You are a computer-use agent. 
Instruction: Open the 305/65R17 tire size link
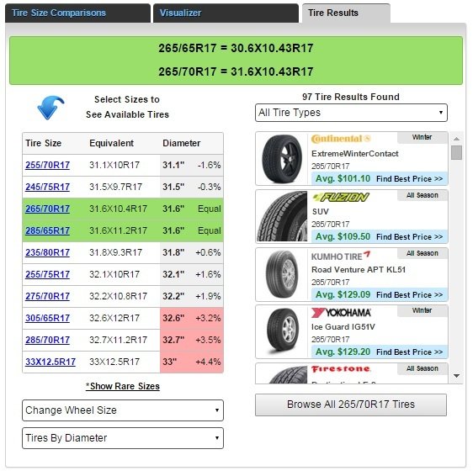click(48, 318)
